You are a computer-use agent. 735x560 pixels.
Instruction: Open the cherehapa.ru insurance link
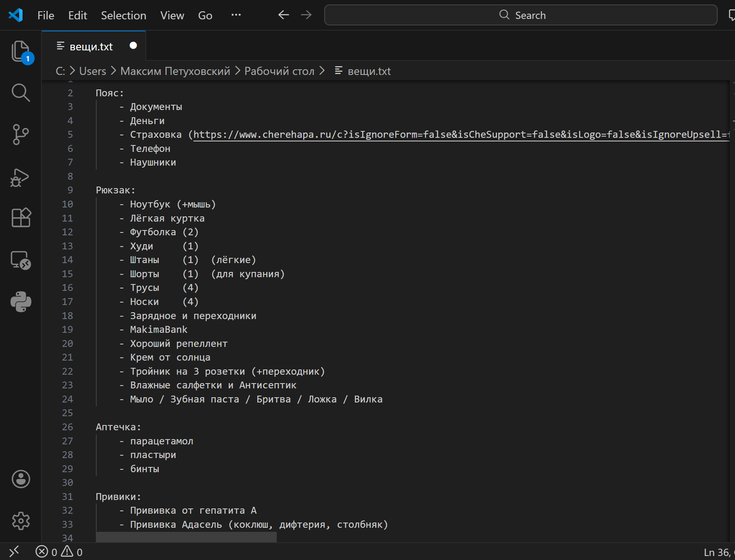coord(462,135)
